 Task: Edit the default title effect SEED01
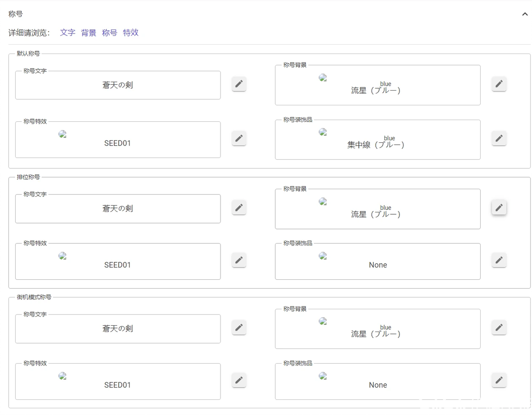click(x=239, y=138)
